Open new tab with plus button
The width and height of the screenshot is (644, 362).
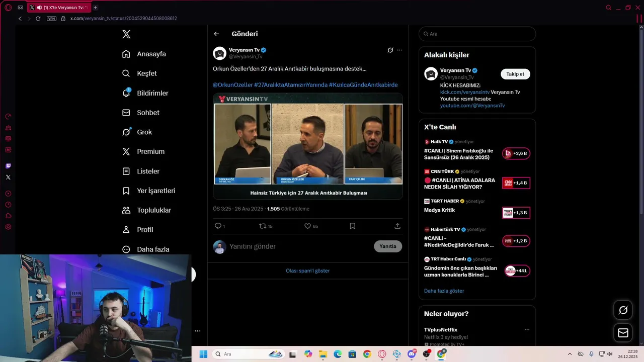(x=95, y=8)
